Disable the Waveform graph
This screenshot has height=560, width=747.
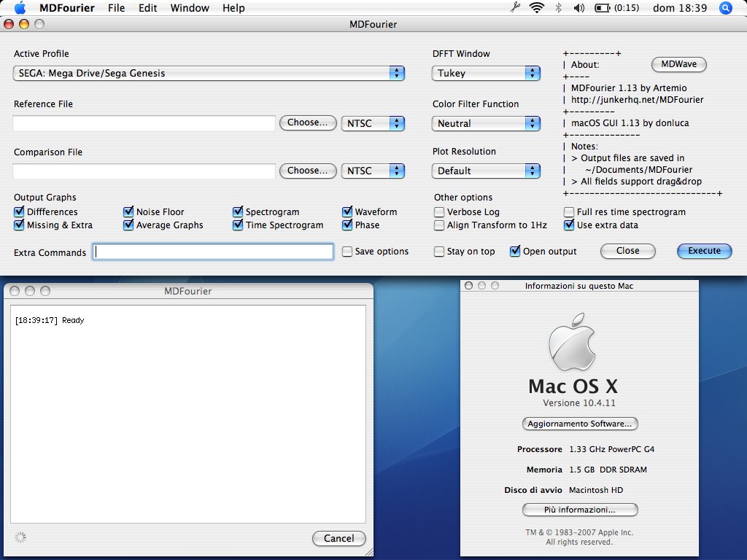(347, 211)
